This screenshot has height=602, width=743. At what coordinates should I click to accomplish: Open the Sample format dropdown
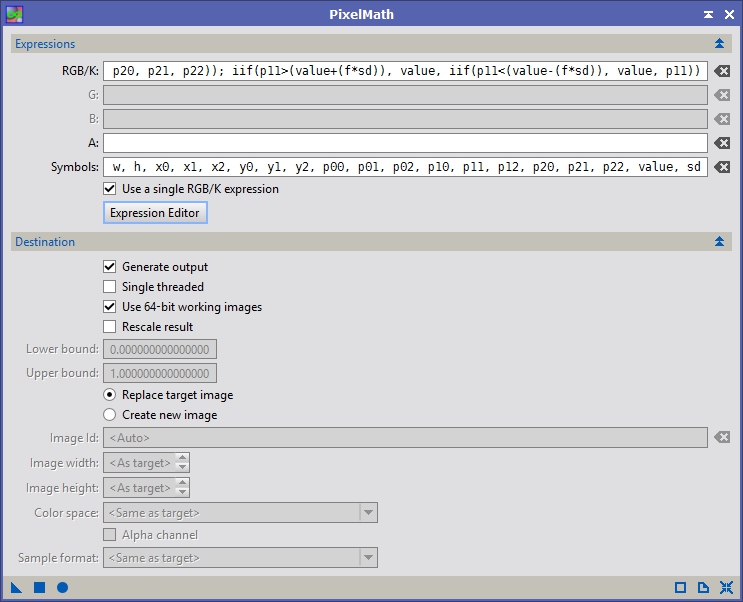click(x=368, y=557)
